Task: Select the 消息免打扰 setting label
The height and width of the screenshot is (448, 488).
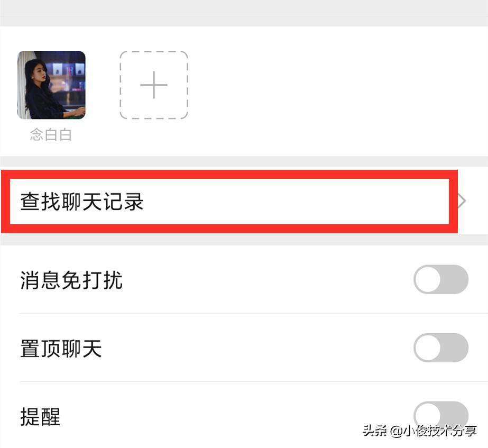Action: 71,280
